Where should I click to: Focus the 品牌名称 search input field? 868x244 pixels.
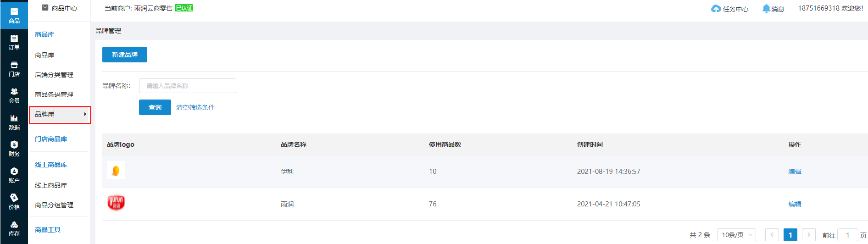click(188, 86)
